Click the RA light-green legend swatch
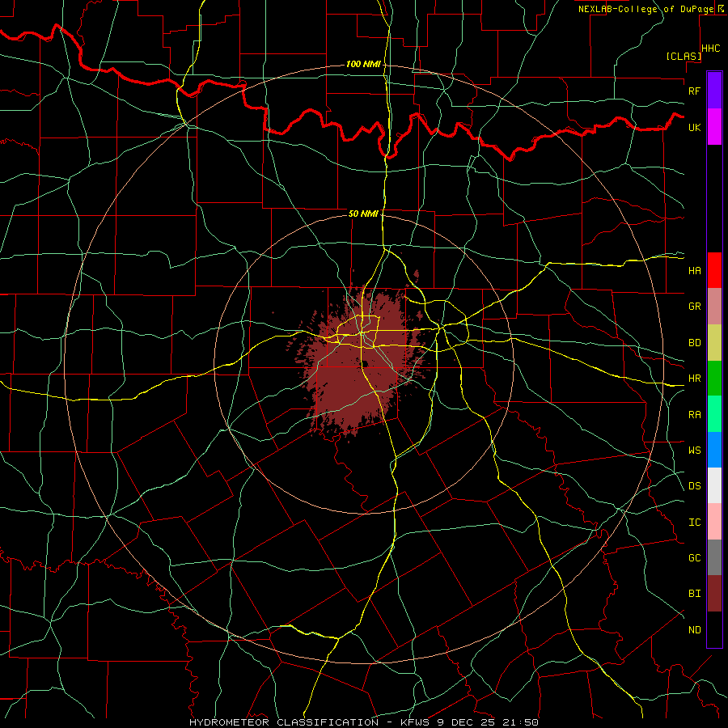 (714, 414)
